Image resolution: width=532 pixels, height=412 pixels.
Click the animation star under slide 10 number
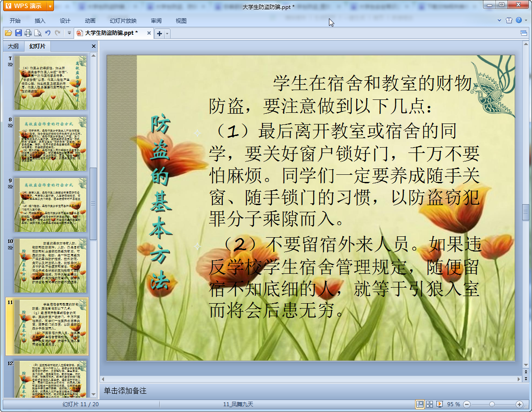[10, 247]
